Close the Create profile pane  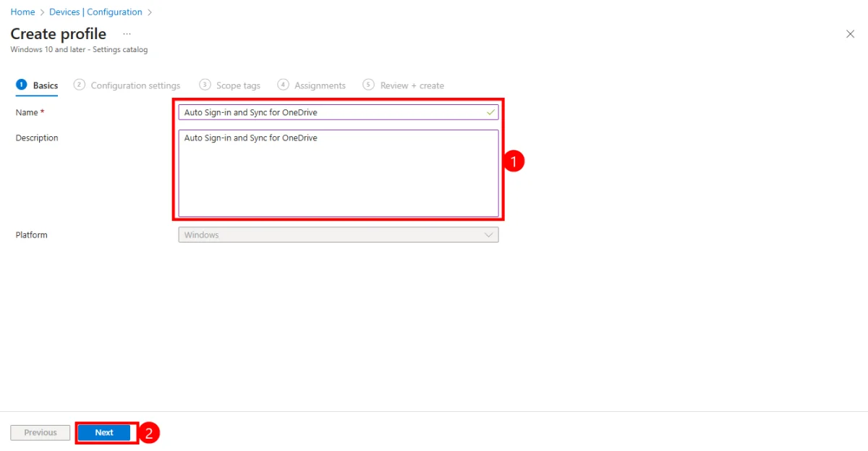pos(850,34)
